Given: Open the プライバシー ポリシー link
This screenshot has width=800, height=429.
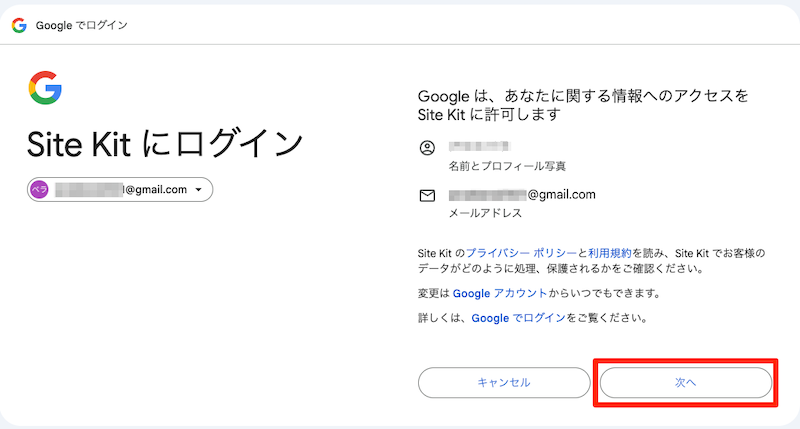Looking at the screenshot, I should 504,253.
